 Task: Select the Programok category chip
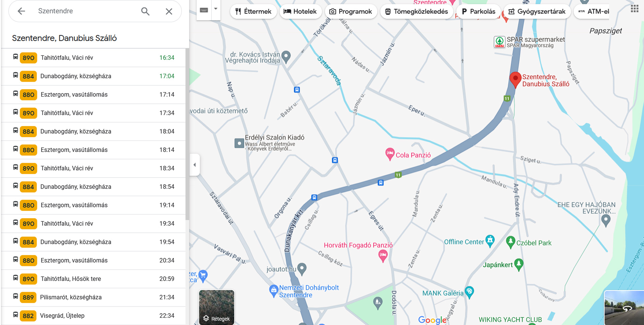tap(351, 11)
